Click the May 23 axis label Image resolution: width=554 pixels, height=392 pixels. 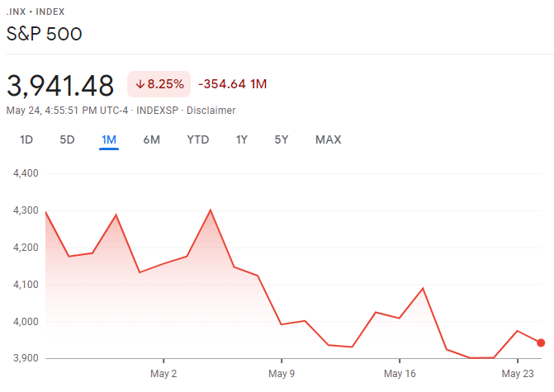pos(518,374)
